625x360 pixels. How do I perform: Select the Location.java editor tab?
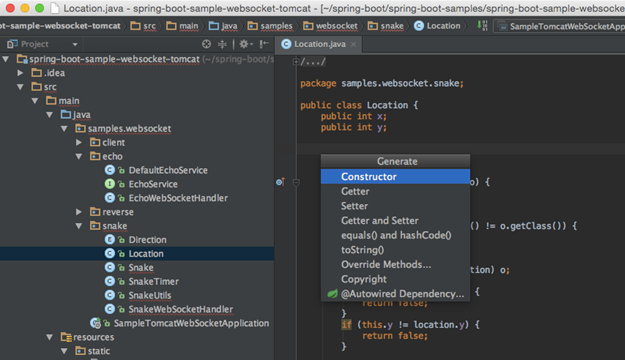point(319,44)
